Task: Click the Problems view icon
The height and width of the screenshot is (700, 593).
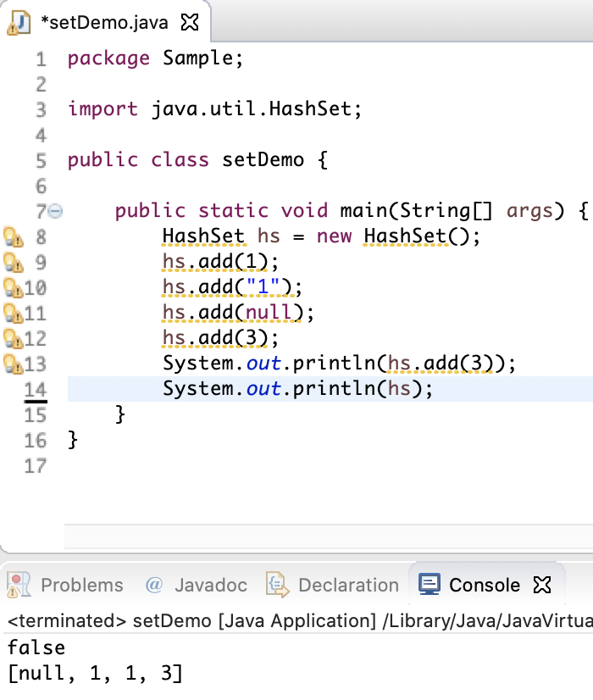Action: click(x=19, y=585)
